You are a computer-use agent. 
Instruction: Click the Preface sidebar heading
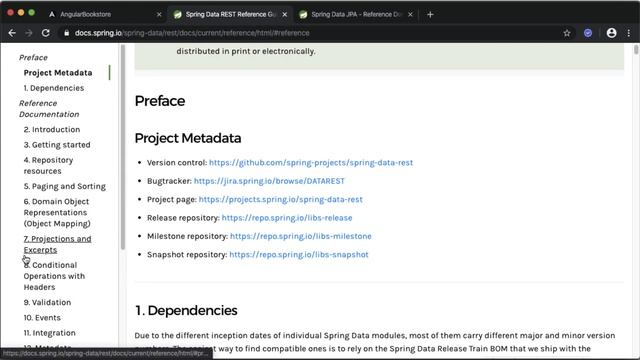[33, 58]
